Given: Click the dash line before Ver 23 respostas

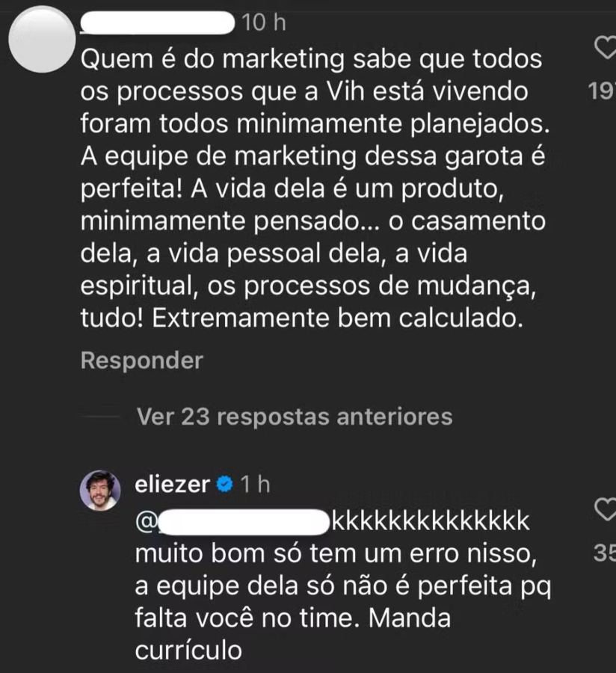Looking at the screenshot, I should (101, 417).
